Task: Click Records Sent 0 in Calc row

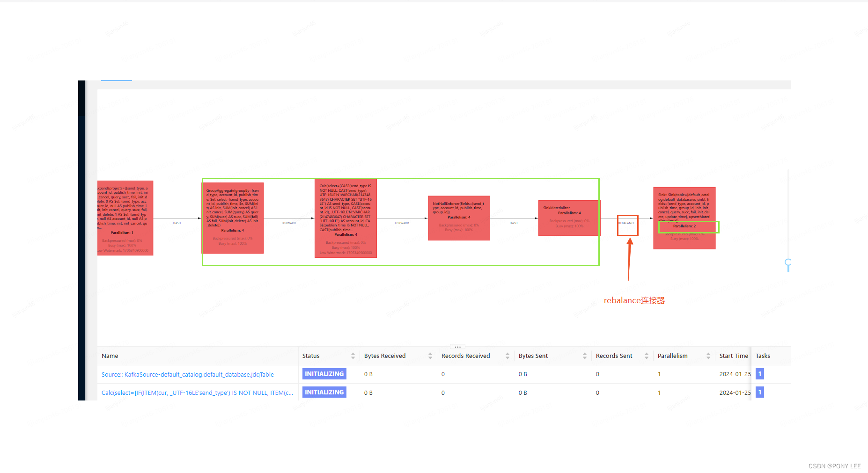Action: (597, 393)
